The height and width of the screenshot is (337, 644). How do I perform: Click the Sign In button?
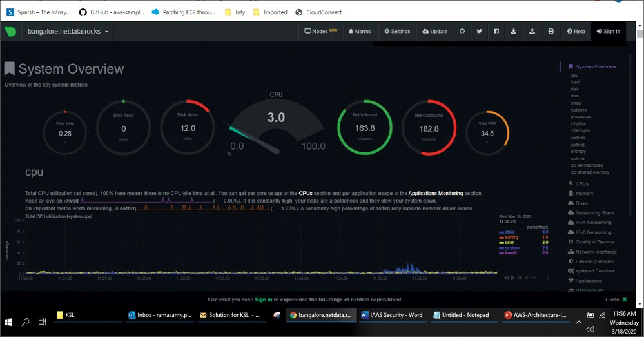coord(608,31)
